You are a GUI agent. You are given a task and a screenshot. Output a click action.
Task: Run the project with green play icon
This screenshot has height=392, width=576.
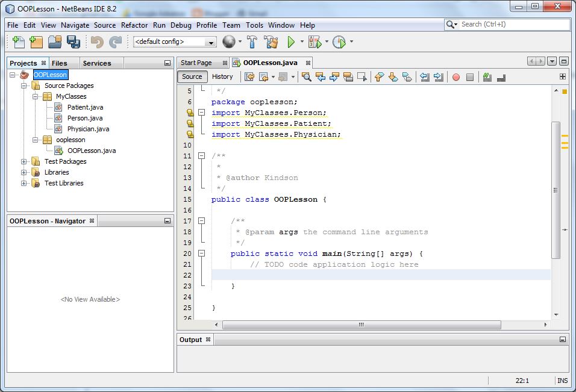pyautogui.click(x=291, y=42)
